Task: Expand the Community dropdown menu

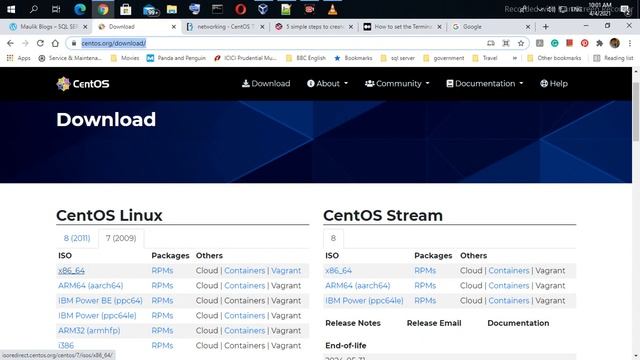Action: coord(397,84)
